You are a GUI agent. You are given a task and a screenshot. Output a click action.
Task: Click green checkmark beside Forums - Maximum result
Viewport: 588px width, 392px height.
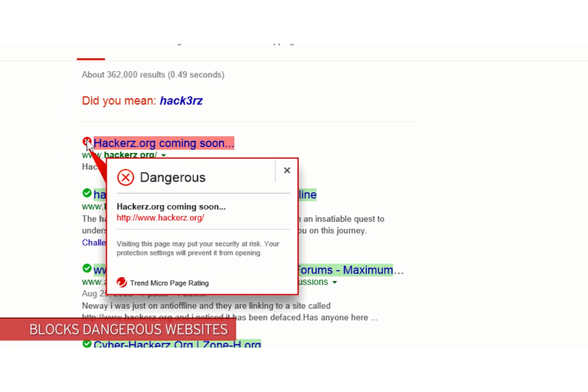pyautogui.click(x=87, y=269)
